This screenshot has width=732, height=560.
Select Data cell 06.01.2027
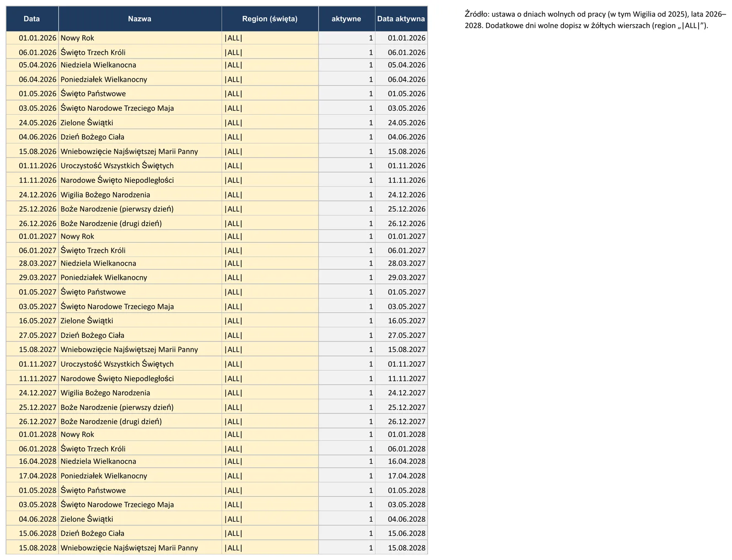pyautogui.click(x=32, y=251)
